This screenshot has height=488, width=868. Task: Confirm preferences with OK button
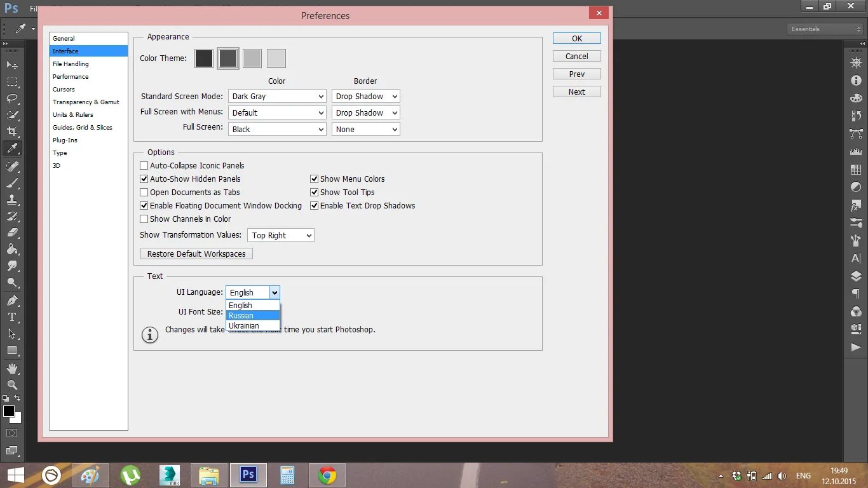(577, 38)
